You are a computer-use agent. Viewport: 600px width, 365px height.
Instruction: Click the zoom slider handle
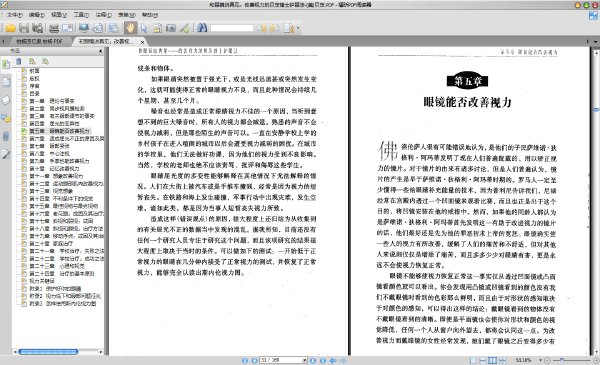click(561, 360)
